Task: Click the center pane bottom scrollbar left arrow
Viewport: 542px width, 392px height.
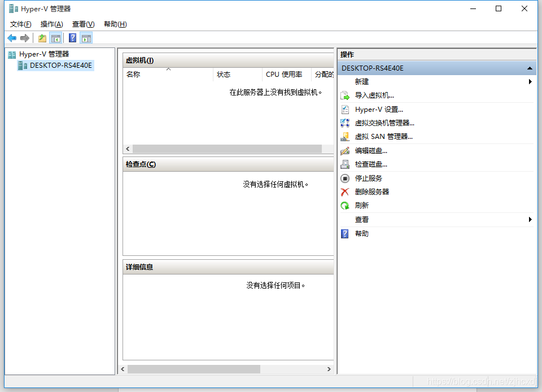Action: [123, 369]
